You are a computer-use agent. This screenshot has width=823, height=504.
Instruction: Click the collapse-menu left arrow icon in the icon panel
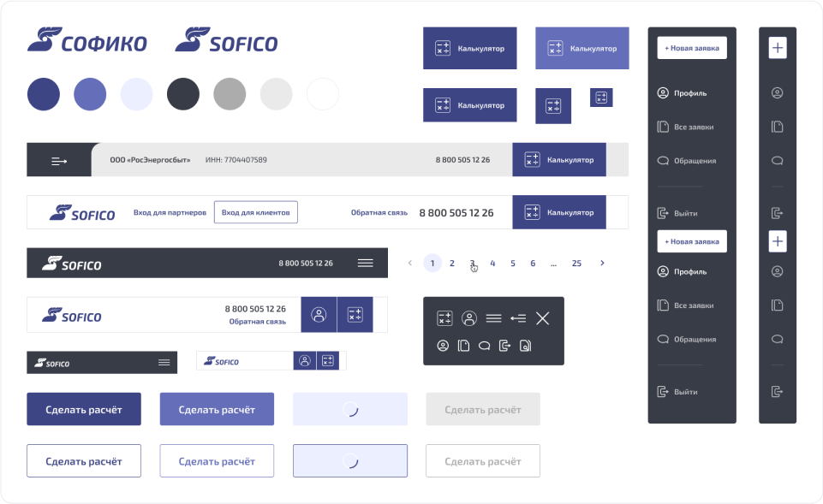coord(517,318)
